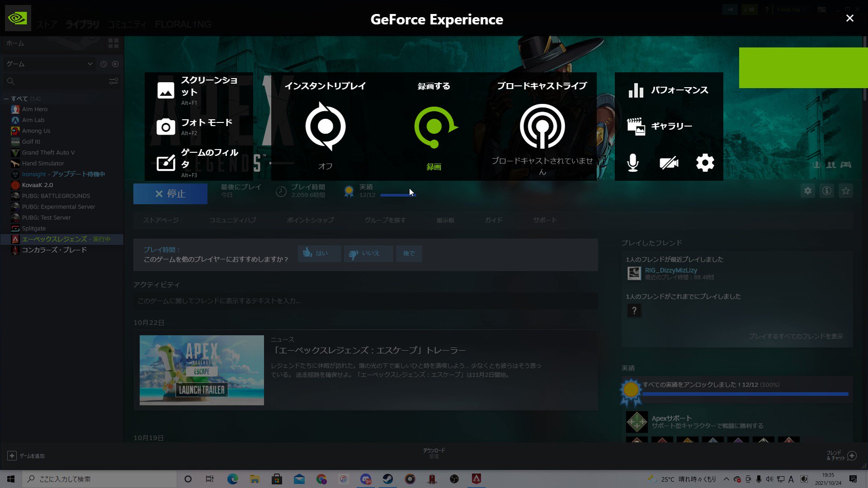Toggle the Instant Replay icon
Screen dimensions: 868x488
click(325, 127)
